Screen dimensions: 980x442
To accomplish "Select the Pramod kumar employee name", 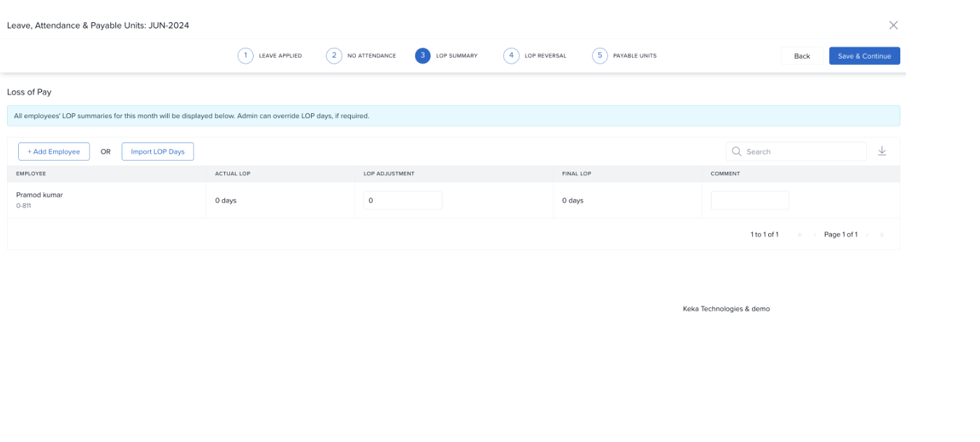I will coord(39,195).
